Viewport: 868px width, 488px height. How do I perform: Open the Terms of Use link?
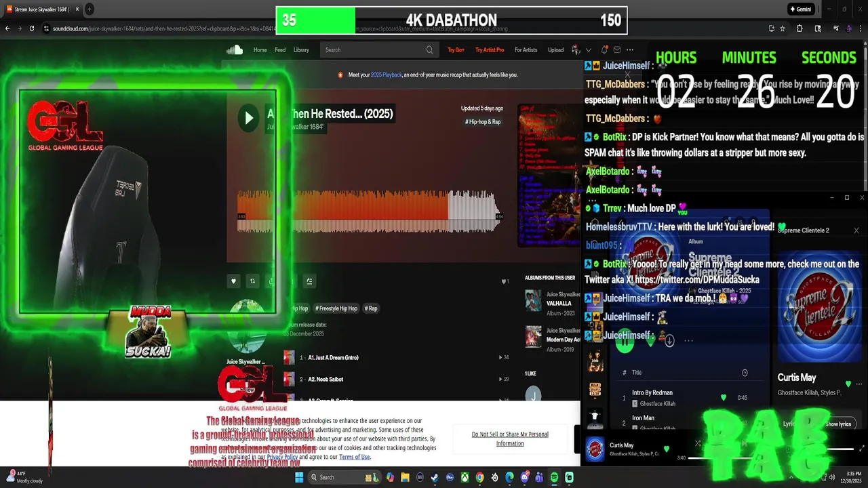(x=355, y=457)
